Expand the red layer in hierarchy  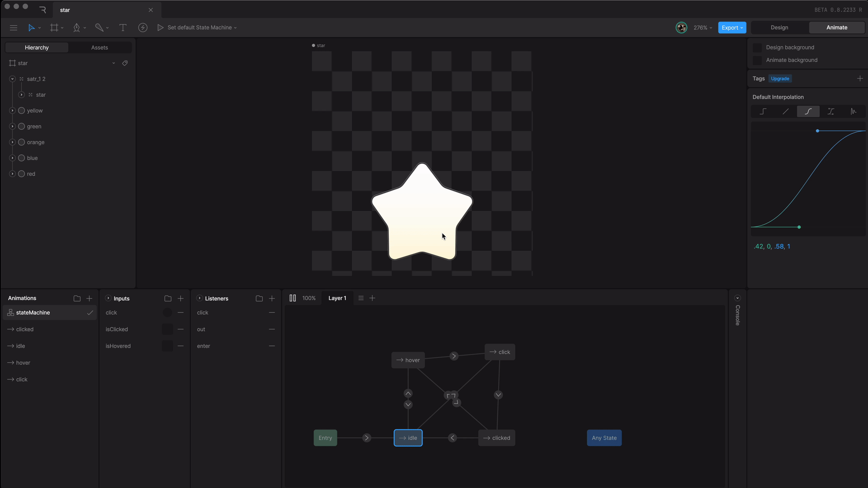13,174
